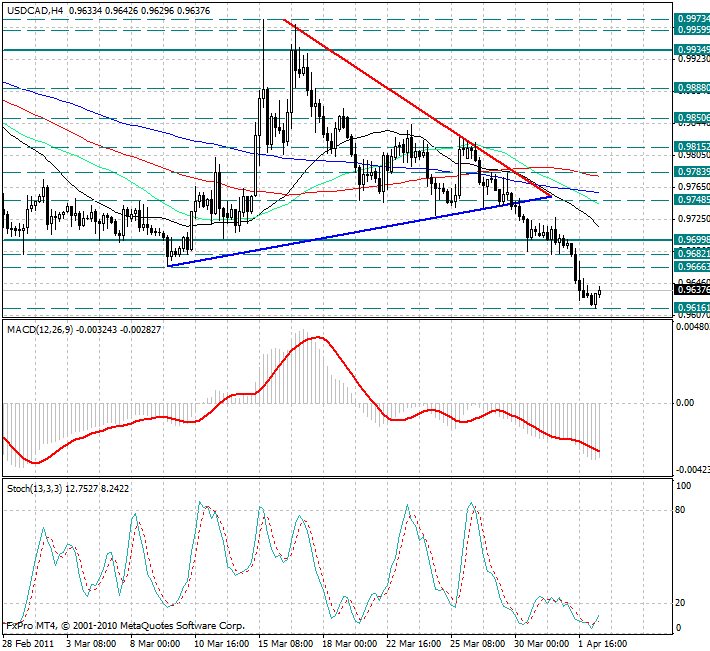Click the 0.9850 price level label
The height and width of the screenshot is (651, 710).
coord(692,118)
